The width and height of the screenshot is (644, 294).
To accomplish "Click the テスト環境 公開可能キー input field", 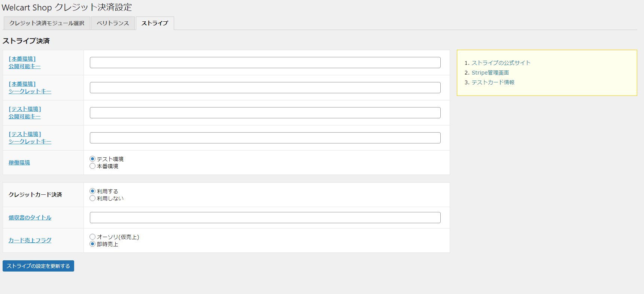I will [x=265, y=113].
